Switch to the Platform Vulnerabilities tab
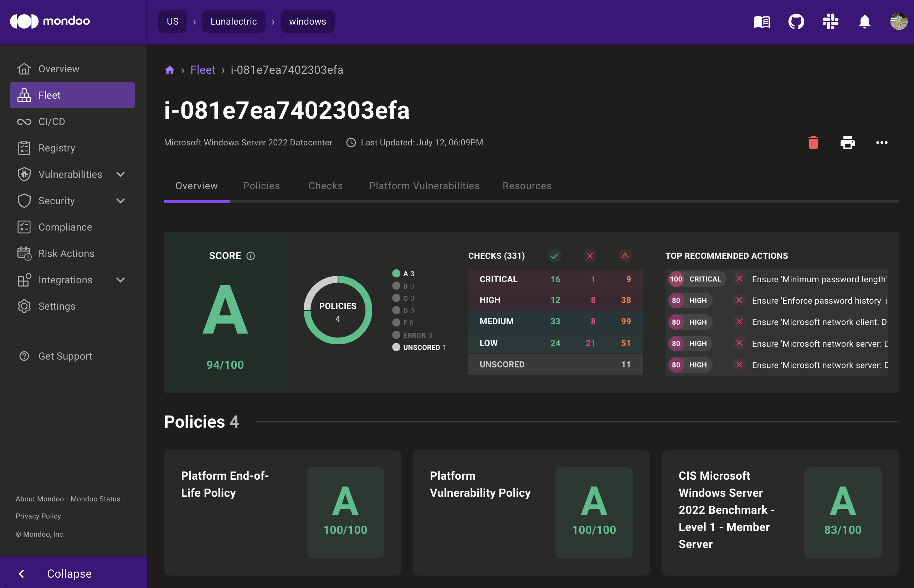This screenshot has height=588, width=914. (424, 186)
